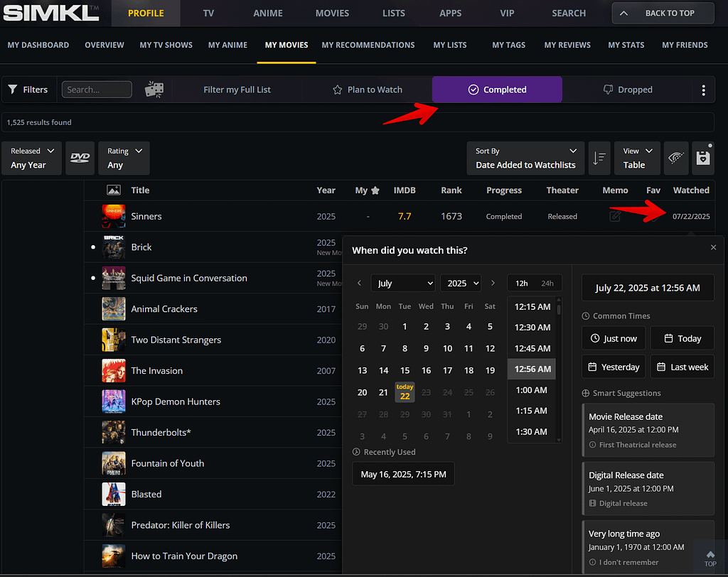Open the Released Any Year dropdown
728x577 pixels.
point(31,158)
